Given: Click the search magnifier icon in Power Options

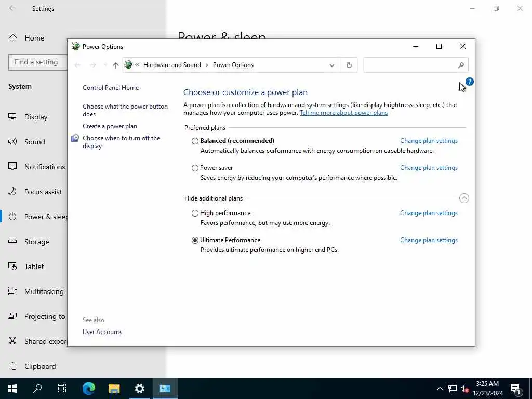Looking at the screenshot, I should click(460, 65).
